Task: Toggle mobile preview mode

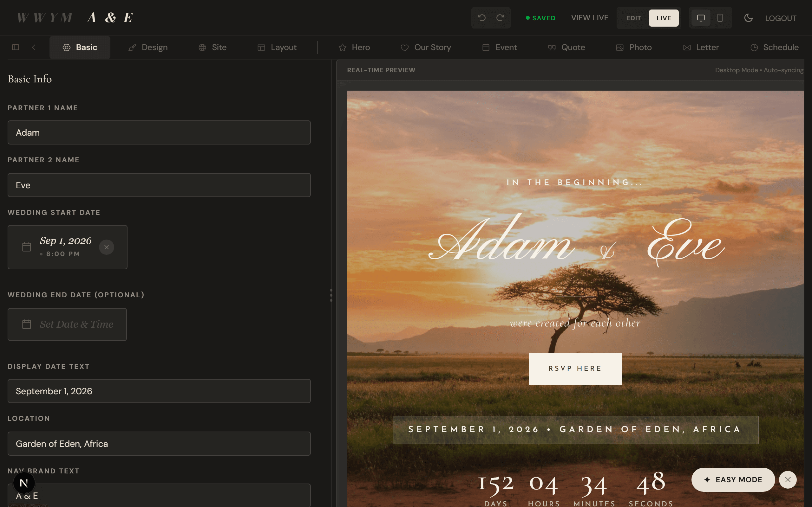Action: click(719, 18)
